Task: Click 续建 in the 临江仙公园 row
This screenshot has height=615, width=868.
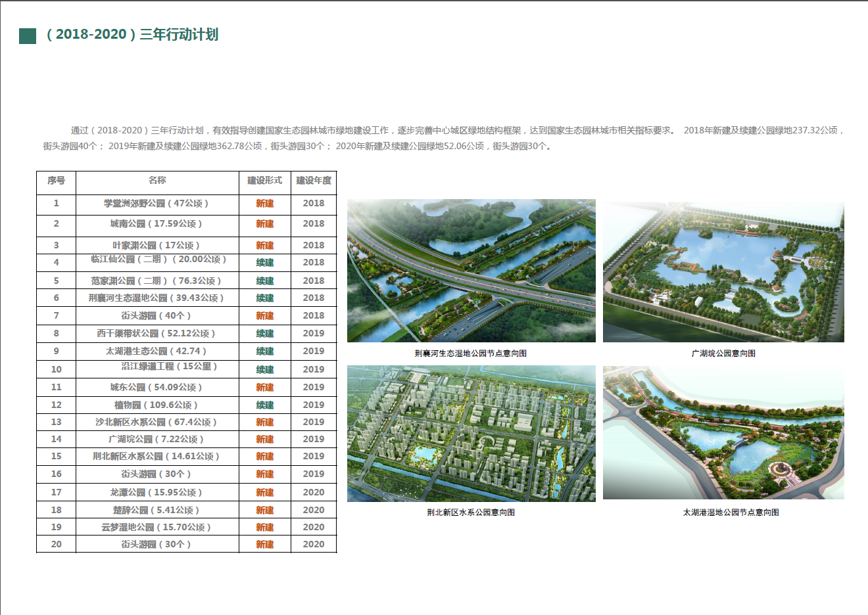Action: (x=265, y=263)
